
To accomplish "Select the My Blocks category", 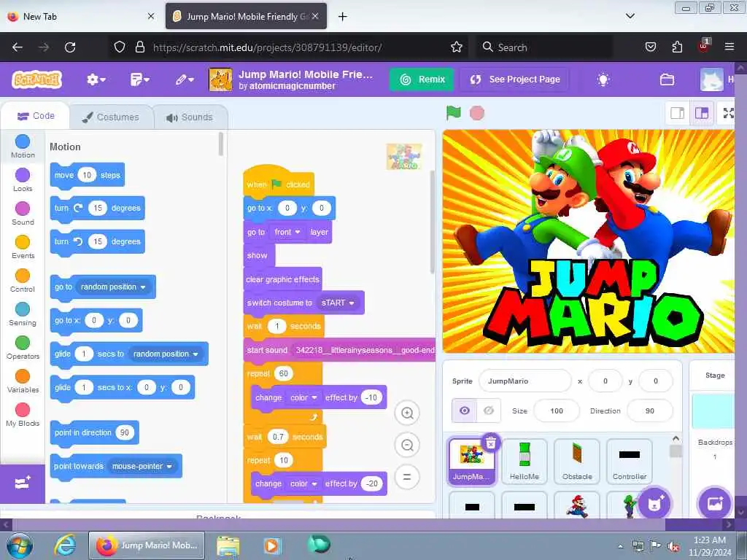I will point(23,414).
